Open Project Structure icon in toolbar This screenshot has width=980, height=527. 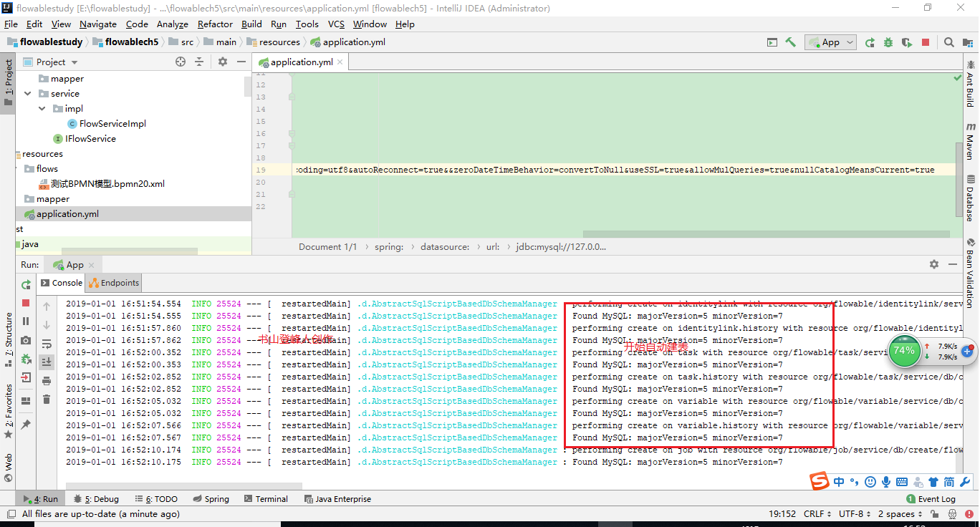(x=969, y=42)
